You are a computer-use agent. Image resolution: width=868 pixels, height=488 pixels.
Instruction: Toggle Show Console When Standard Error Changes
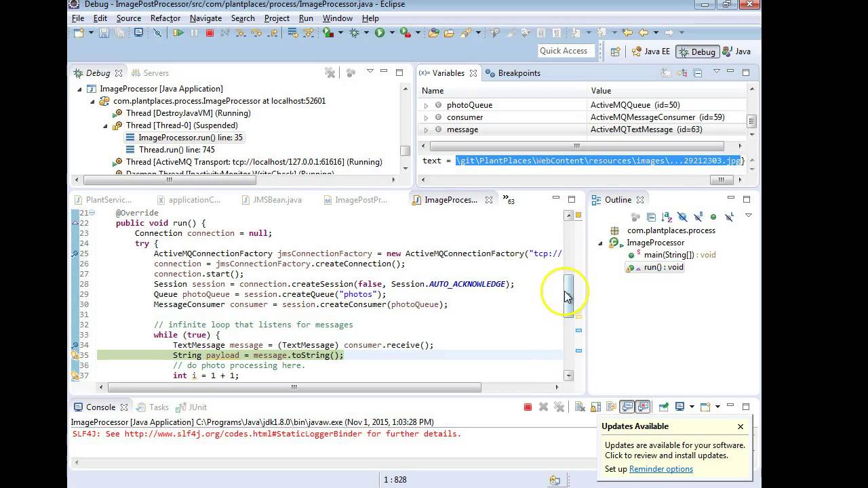tap(643, 407)
